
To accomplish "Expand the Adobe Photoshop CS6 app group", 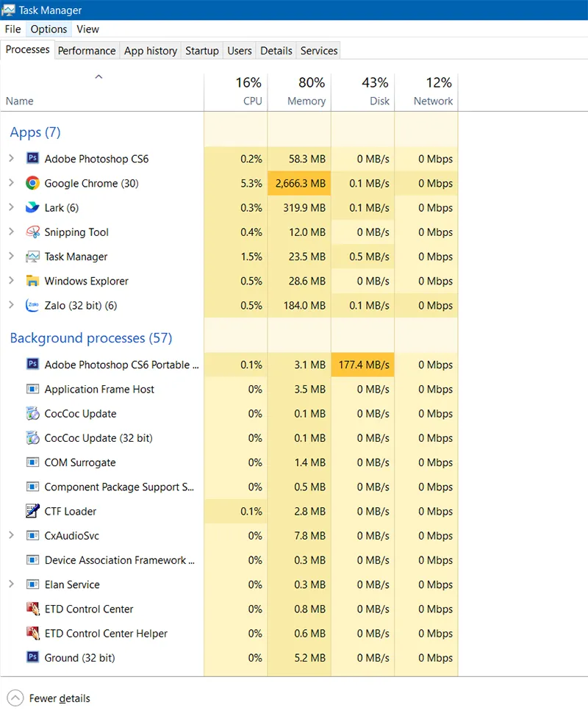I will [x=12, y=159].
